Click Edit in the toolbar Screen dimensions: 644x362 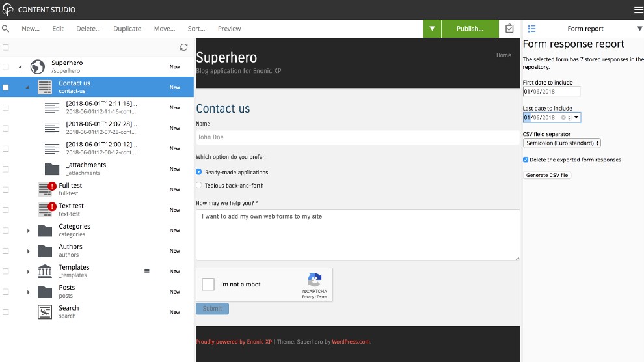click(x=58, y=29)
